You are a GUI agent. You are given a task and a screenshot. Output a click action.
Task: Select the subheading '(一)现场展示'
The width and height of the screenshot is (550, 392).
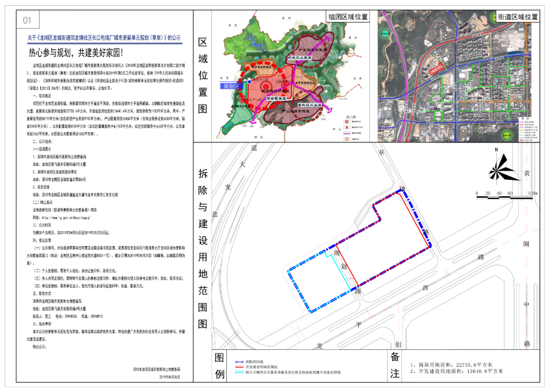[43, 149]
